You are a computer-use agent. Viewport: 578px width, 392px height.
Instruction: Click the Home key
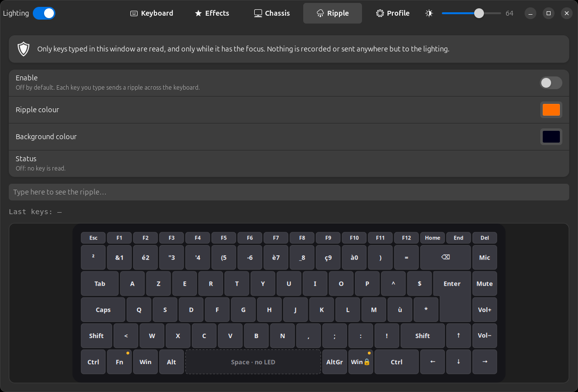click(x=433, y=238)
